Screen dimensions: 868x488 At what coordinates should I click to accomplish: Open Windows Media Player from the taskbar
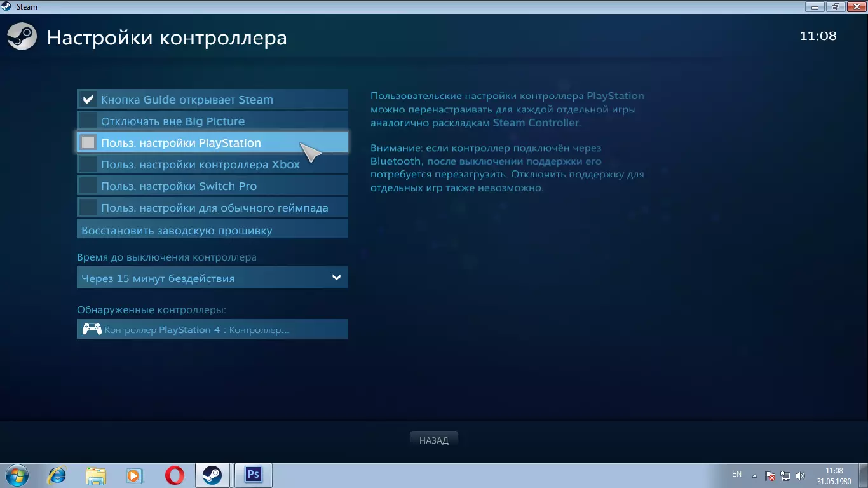(x=135, y=475)
